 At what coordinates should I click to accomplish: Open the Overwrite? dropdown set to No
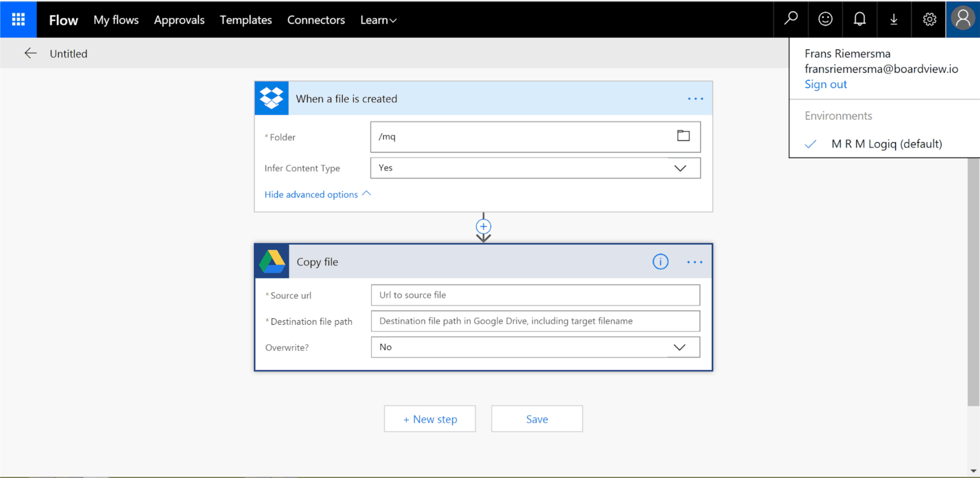click(x=535, y=347)
